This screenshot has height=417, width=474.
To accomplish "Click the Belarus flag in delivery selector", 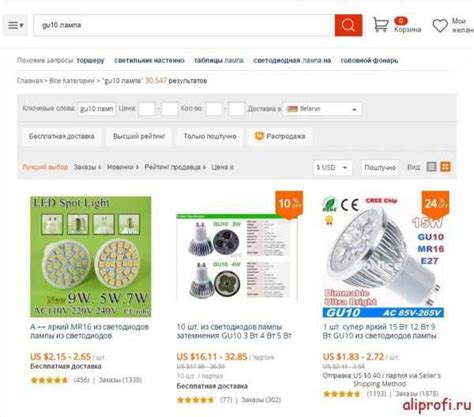I will click(x=292, y=109).
